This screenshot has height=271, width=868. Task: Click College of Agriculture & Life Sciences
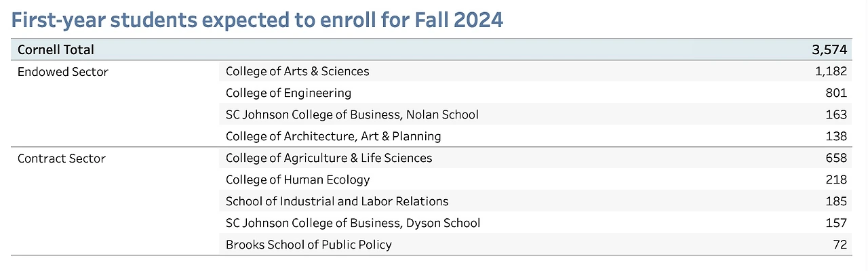[x=329, y=158]
